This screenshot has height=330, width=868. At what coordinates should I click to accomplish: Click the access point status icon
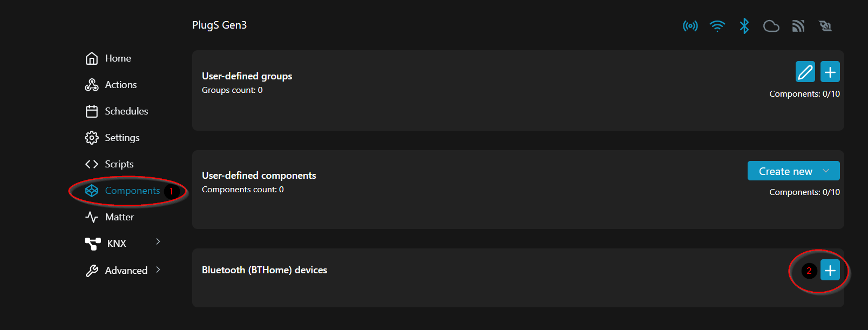click(x=690, y=26)
